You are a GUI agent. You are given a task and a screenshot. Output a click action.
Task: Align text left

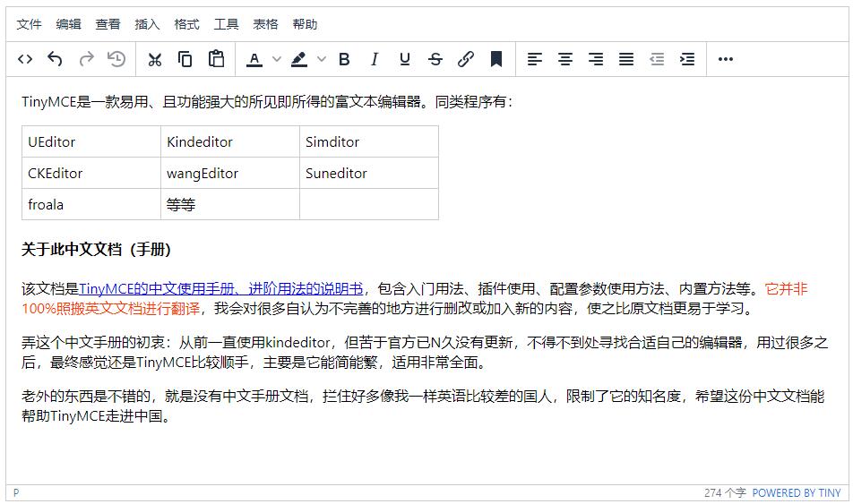click(535, 59)
